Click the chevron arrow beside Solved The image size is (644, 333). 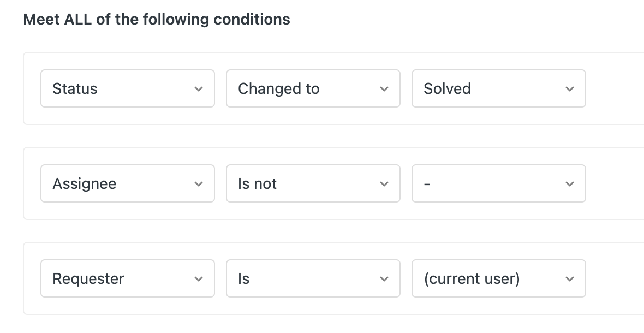(x=570, y=89)
